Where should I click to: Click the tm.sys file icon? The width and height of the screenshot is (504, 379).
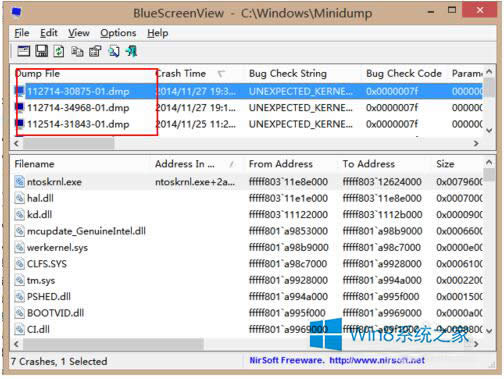20,280
